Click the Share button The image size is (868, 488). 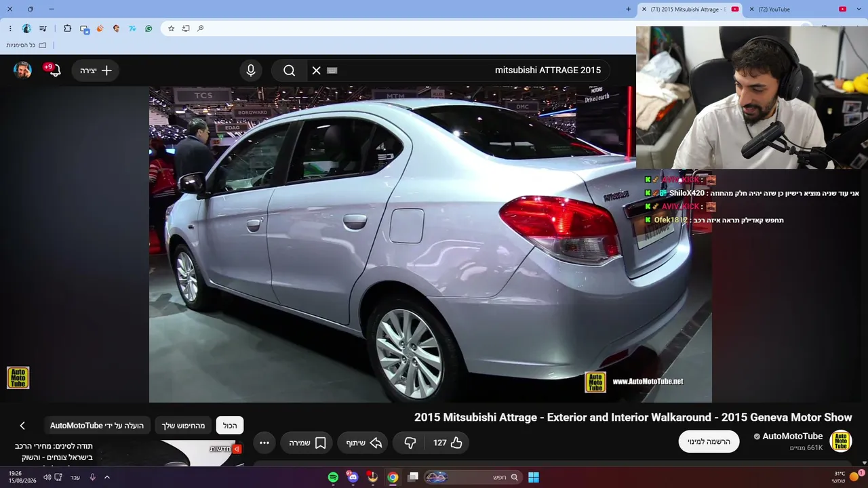click(x=363, y=443)
